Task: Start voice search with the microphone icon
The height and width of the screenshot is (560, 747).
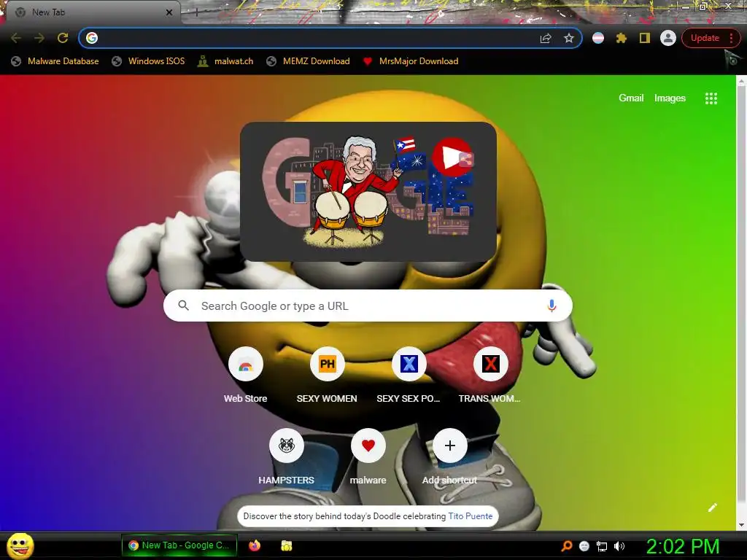Action: [x=551, y=306]
